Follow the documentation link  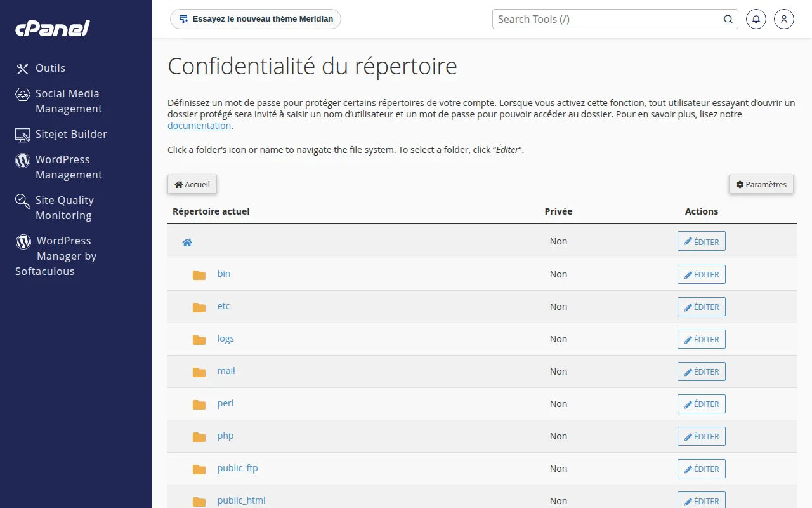coord(199,126)
